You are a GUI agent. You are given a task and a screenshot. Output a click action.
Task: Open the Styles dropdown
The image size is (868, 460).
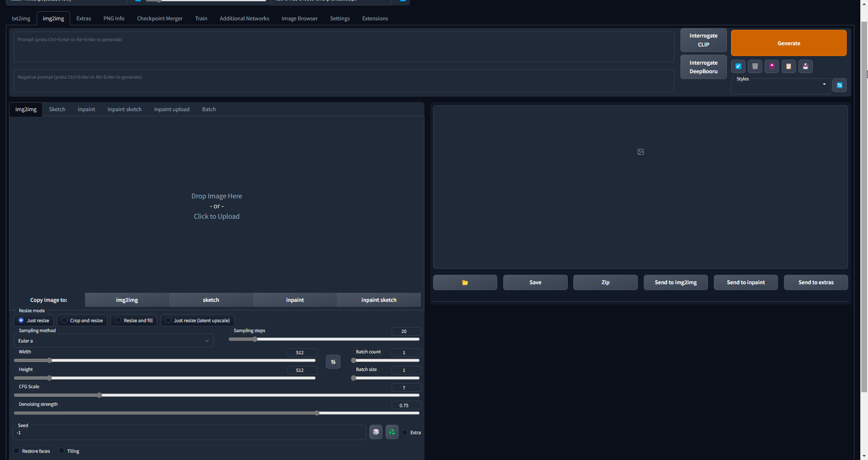[780, 85]
